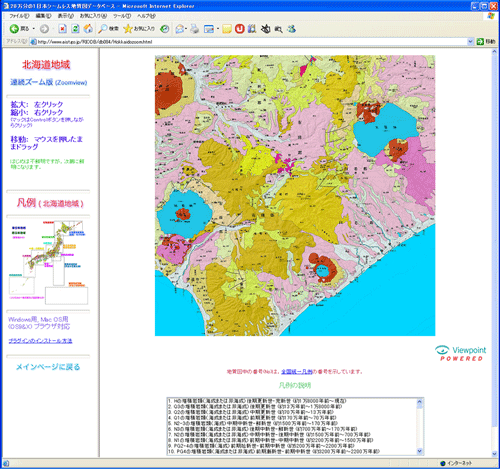Open Favorites star button

[x=139, y=29]
